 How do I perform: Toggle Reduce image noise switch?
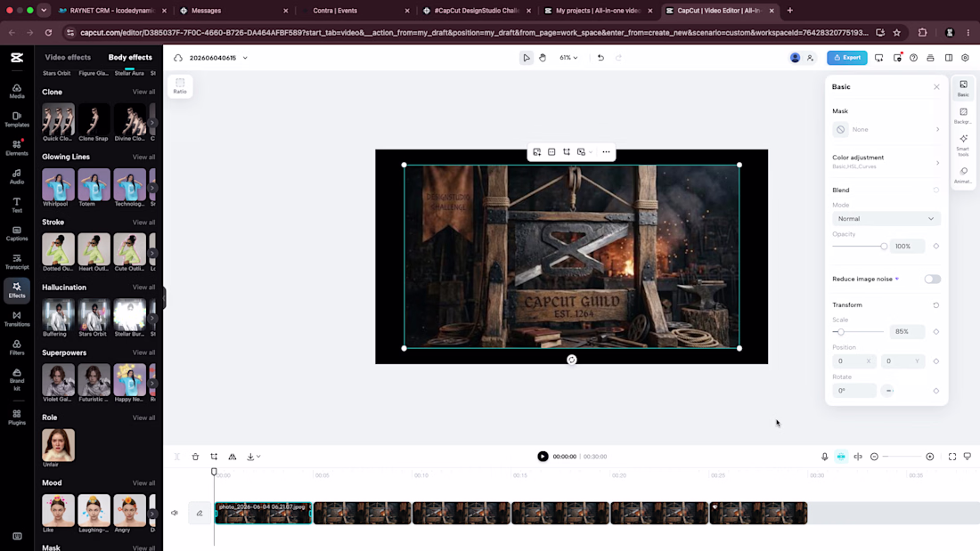pyautogui.click(x=932, y=280)
